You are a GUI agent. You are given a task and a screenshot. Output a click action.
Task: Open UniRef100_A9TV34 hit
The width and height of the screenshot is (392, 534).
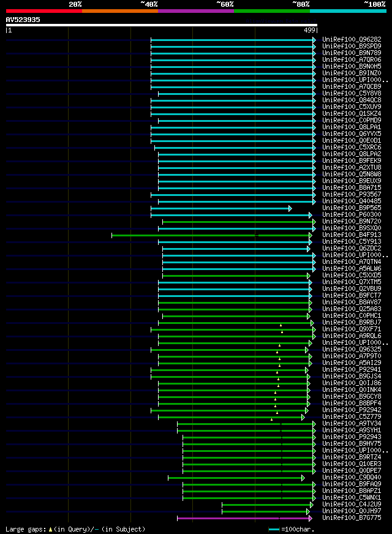pyautogui.click(x=352, y=424)
